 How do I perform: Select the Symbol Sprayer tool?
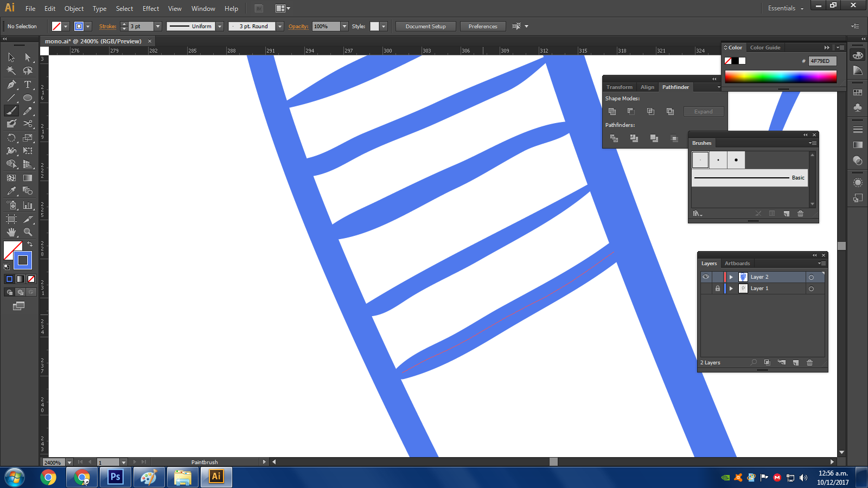click(11, 206)
